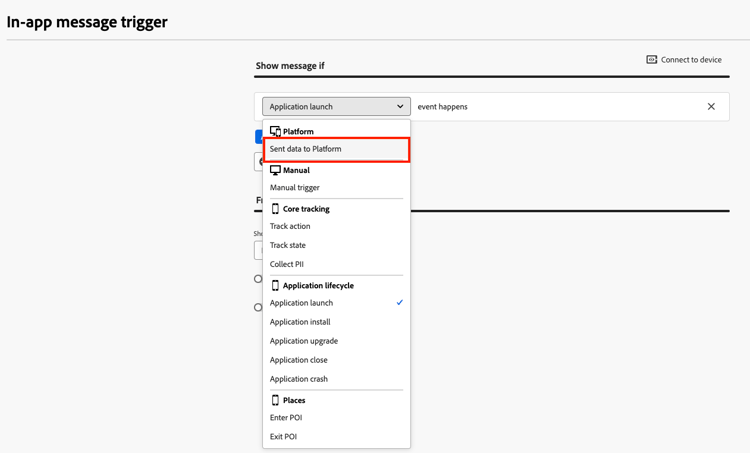Pick Application close event
The image size is (750, 453).
click(336, 360)
